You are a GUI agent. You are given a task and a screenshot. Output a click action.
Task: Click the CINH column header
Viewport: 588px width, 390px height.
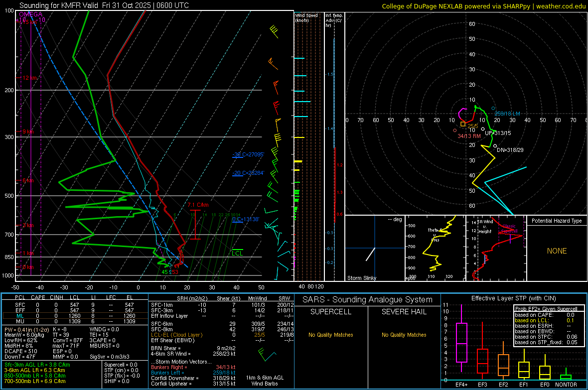(x=57, y=297)
